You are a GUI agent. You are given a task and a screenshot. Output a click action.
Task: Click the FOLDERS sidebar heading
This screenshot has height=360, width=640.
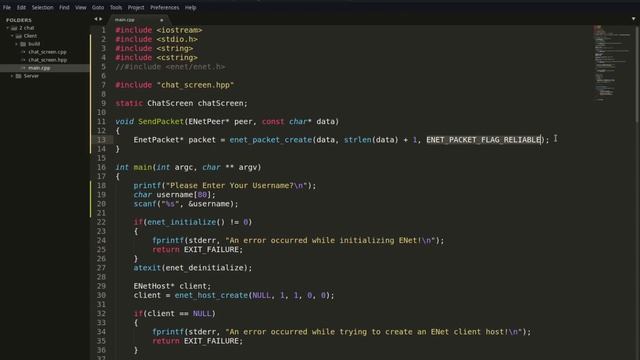(18, 20)
